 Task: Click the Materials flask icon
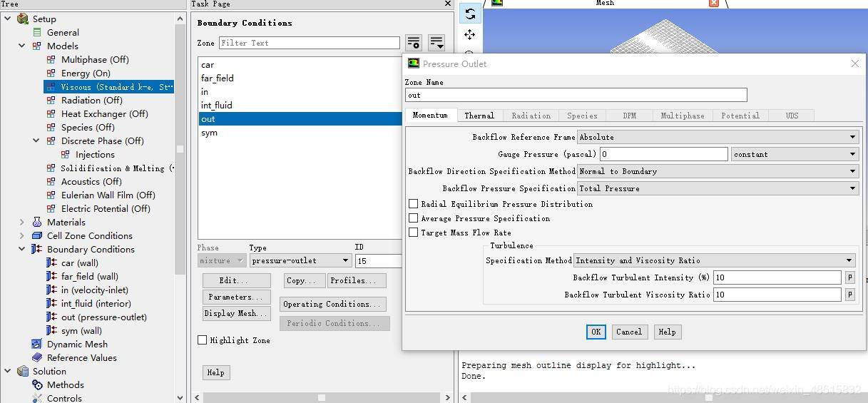pos(37,222)
